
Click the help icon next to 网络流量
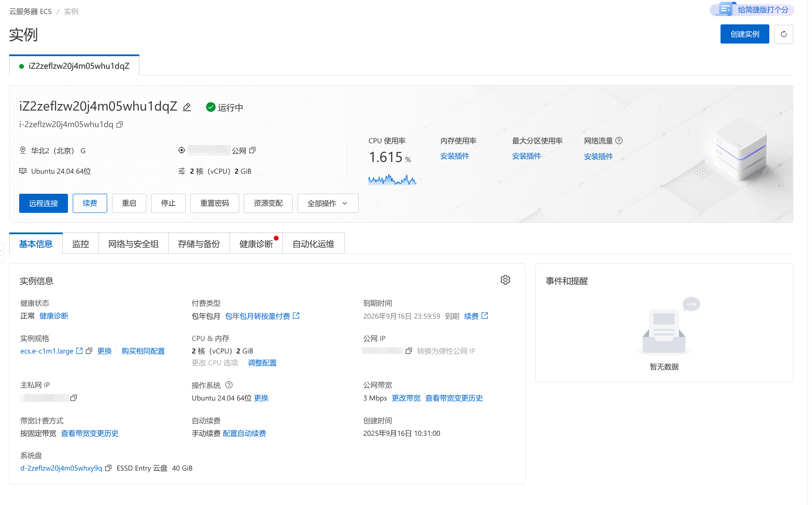(619, 141)
